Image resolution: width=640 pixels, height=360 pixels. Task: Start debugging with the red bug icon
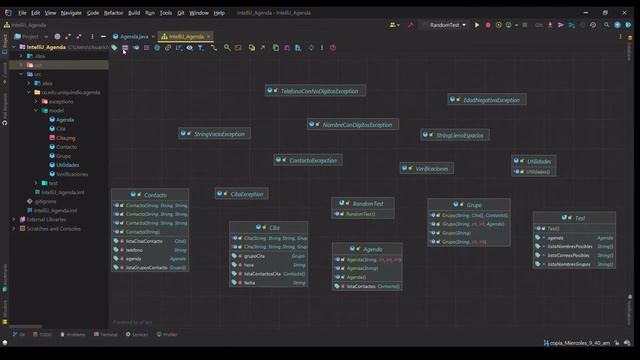488,25
